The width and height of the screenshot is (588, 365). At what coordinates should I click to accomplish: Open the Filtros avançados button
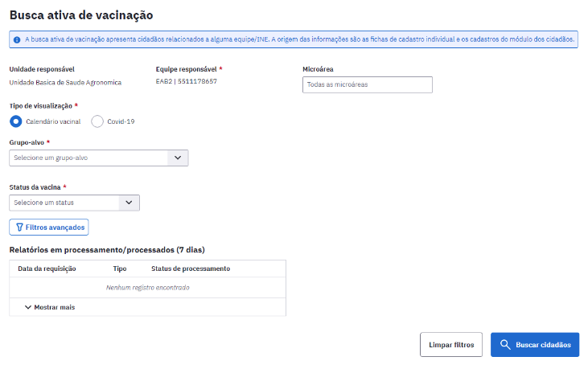48,228
